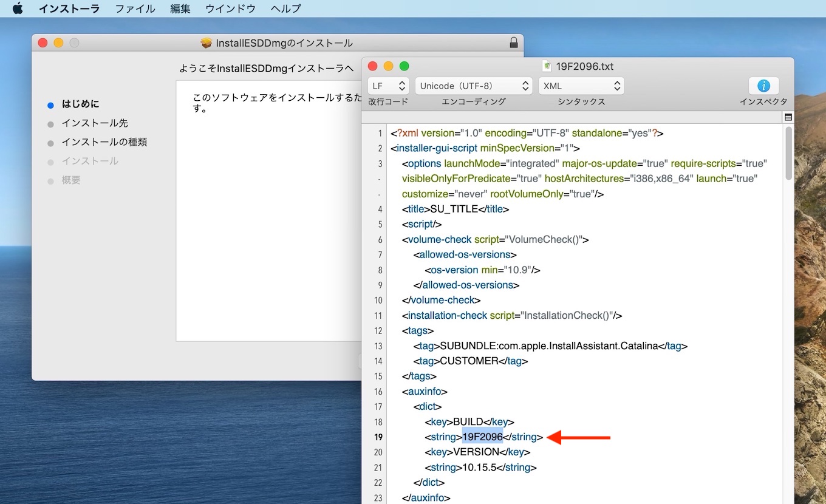The width and height of the screenshot is (826, 504).
Task: Open the ウインドウ menu
Action: coord(231,9)
